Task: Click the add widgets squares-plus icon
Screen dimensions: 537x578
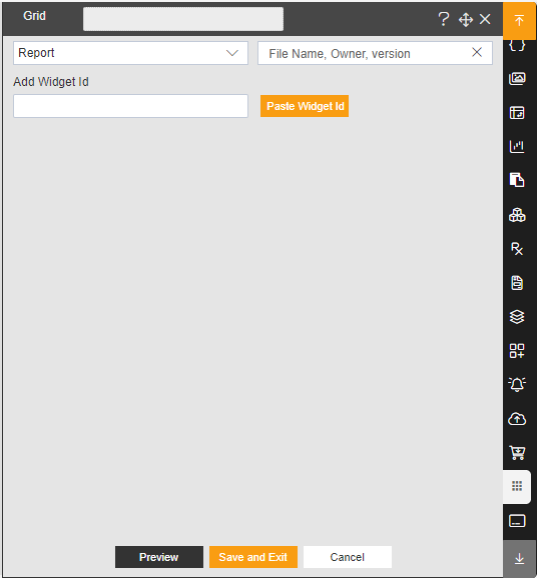Action: 517,351
